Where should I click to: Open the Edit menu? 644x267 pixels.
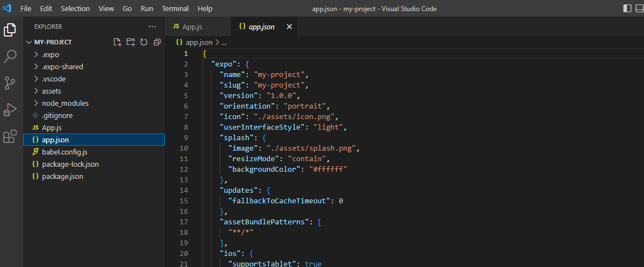coord(46,8)
